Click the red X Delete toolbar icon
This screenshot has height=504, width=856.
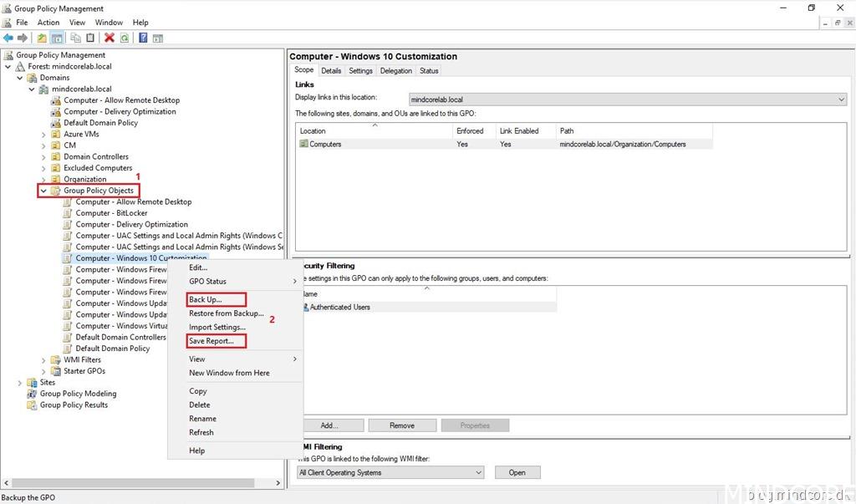110,38
